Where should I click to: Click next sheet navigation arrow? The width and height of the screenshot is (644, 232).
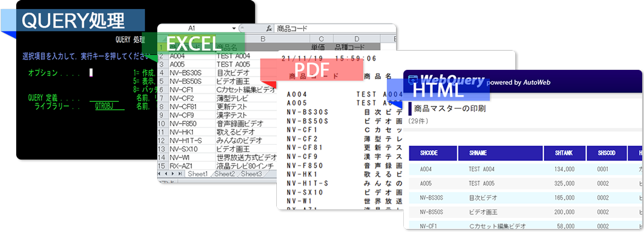tap(173, 174)
